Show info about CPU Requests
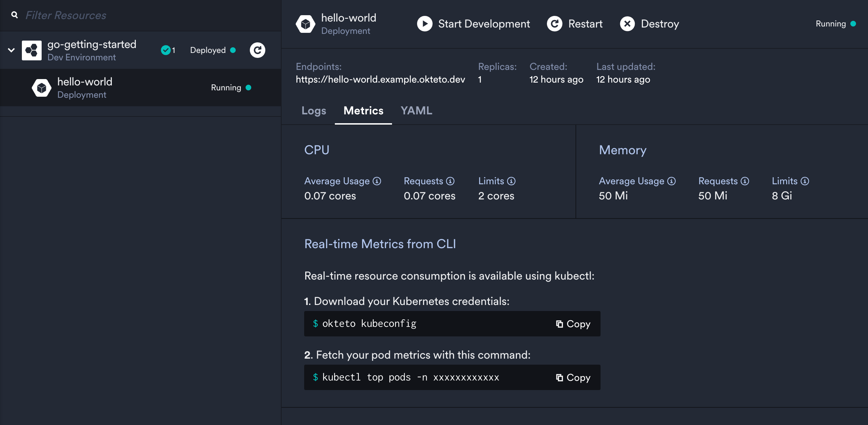 tap(450, 181)
